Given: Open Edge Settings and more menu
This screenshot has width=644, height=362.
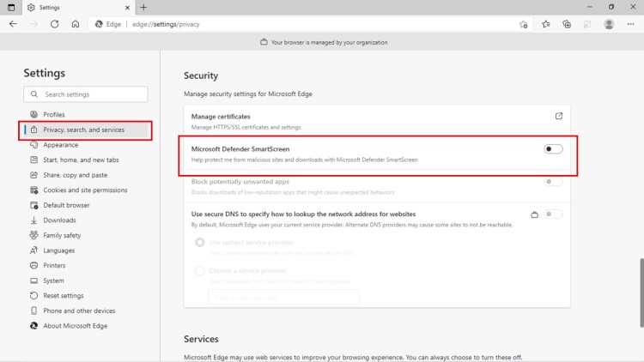Looking at the screenshot, I should point(630,24).
